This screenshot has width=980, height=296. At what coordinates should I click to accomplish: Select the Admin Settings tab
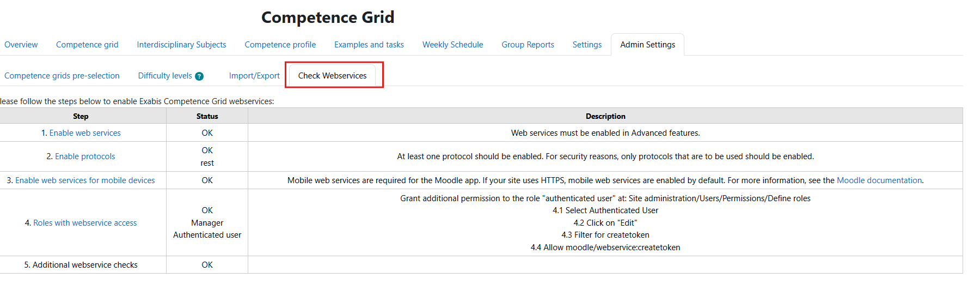[647, 45]
